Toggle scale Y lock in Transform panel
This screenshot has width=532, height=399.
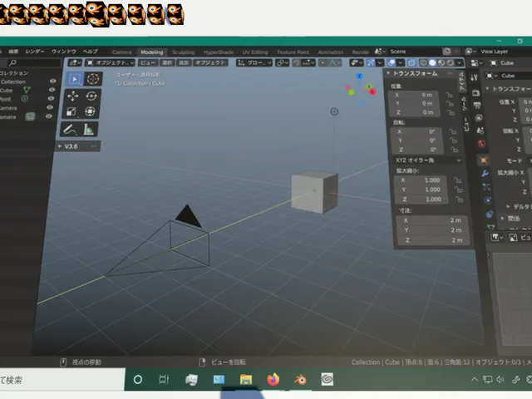point(458,190)
